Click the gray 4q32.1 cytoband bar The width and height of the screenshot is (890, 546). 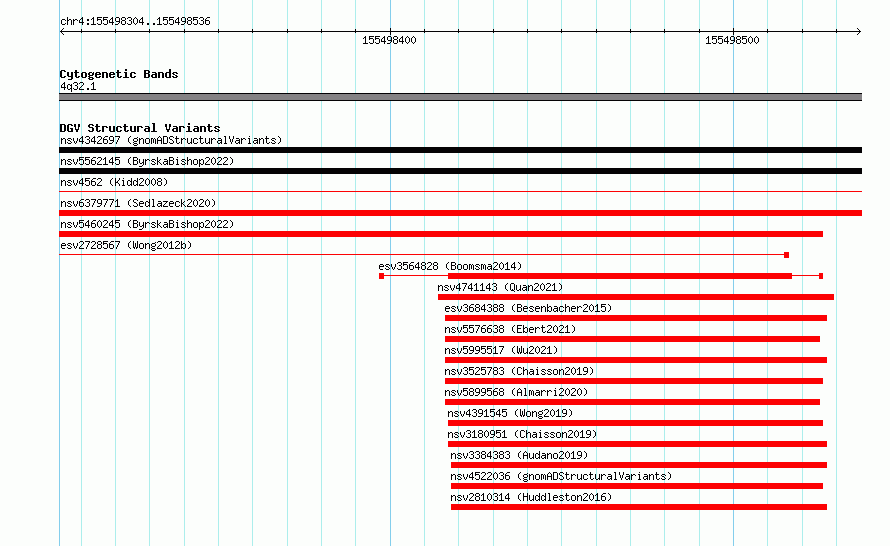[460, 97]
